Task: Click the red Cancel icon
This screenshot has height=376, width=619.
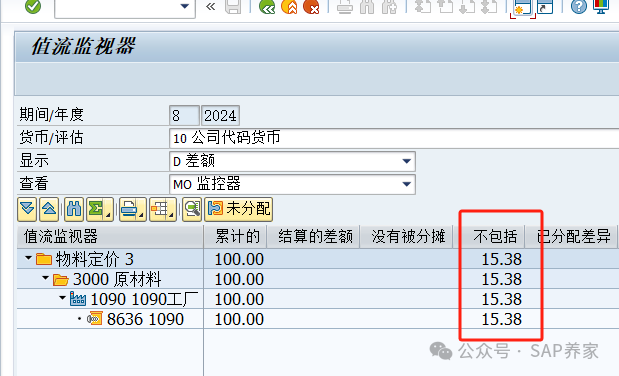Action: click(x=311, y=6)
